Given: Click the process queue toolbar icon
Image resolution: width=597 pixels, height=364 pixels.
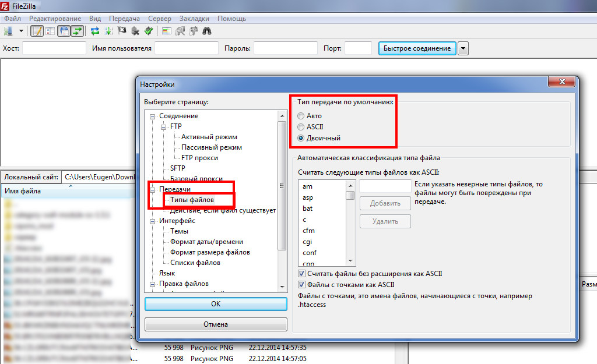Looking at the screenshot, I should click(x=108, y=31).
